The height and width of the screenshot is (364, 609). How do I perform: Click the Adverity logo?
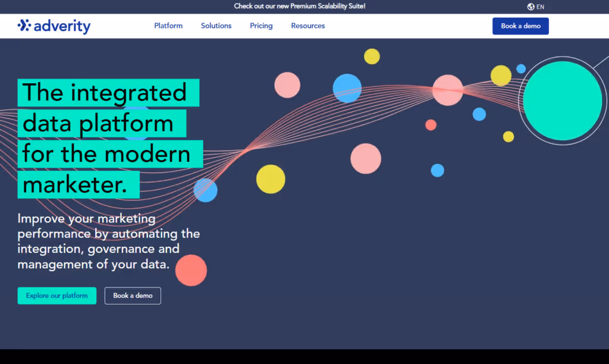pos(54,26)
